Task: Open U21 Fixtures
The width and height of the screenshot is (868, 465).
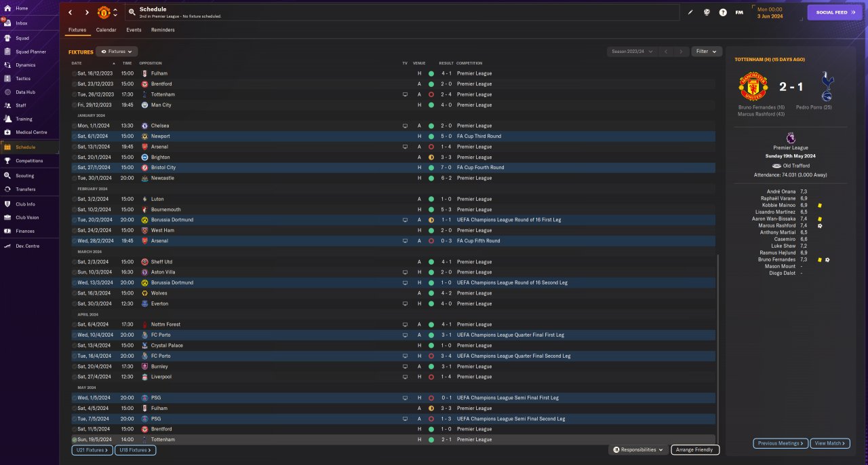Action: point(91,450)
